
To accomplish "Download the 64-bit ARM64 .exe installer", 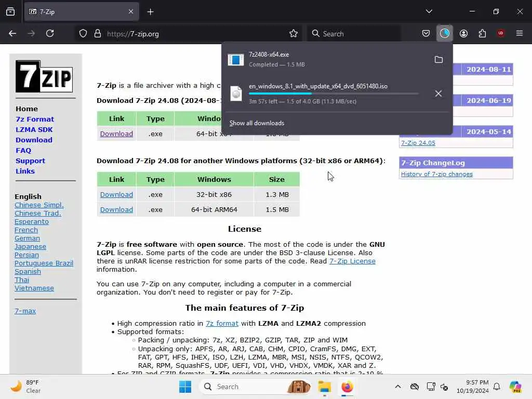I will tap(116, 210).
